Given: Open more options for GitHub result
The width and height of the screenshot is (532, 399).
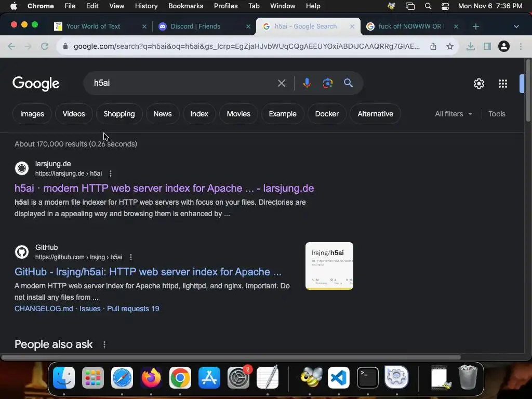Looking at the screenshot, I should [131, 257].
